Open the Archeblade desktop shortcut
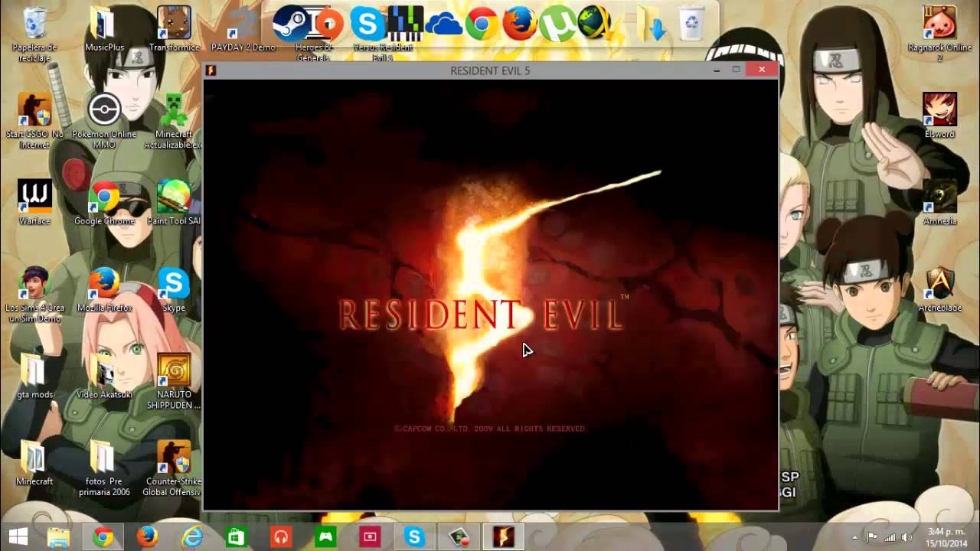 point(939,290)
